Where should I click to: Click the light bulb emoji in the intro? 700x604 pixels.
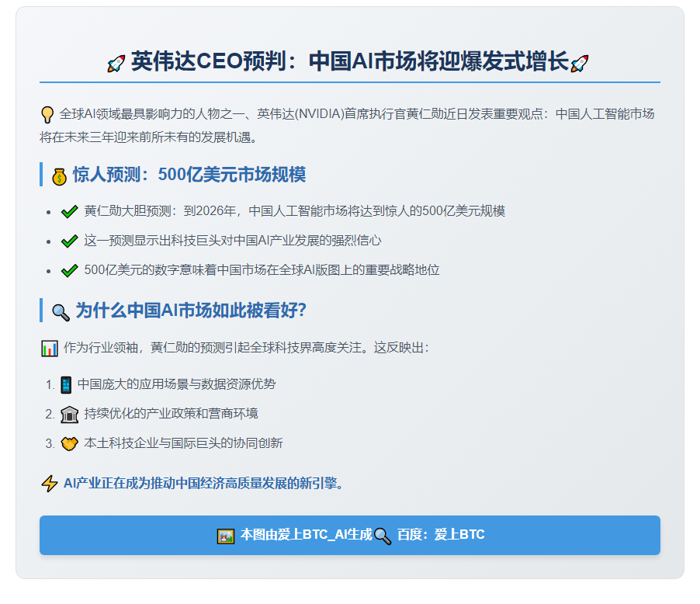[x=47, y=115]
